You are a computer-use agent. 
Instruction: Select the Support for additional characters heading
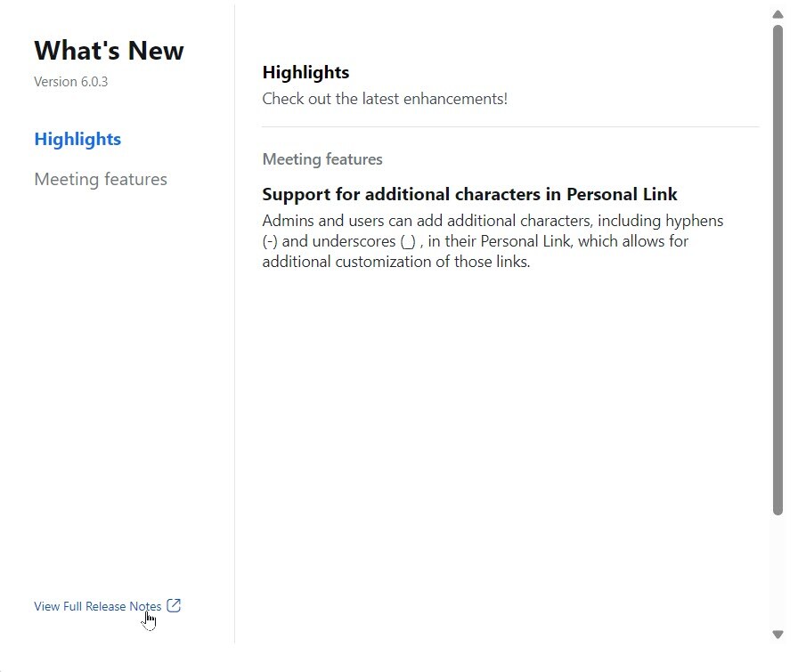pos(469,194)
